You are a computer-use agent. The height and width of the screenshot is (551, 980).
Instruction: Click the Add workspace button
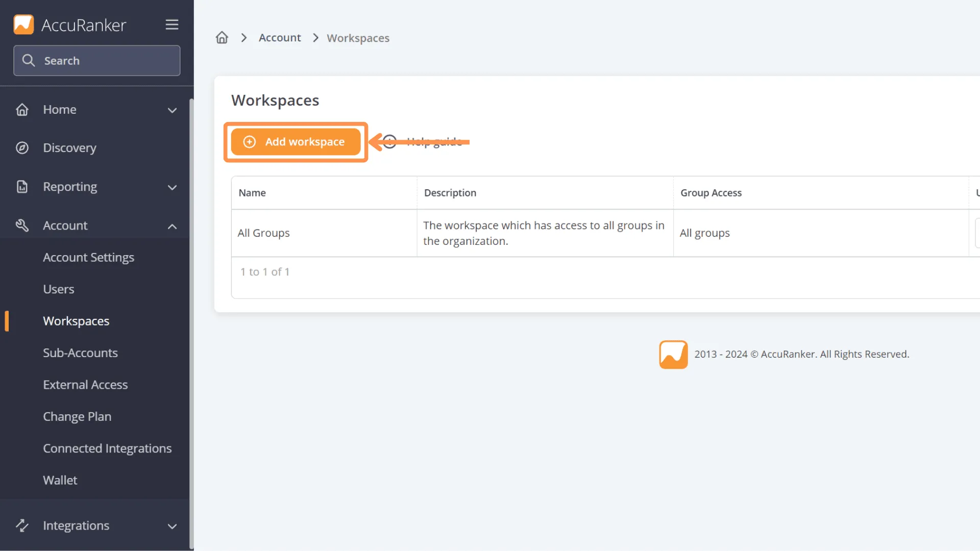click(x=296, y=141)
